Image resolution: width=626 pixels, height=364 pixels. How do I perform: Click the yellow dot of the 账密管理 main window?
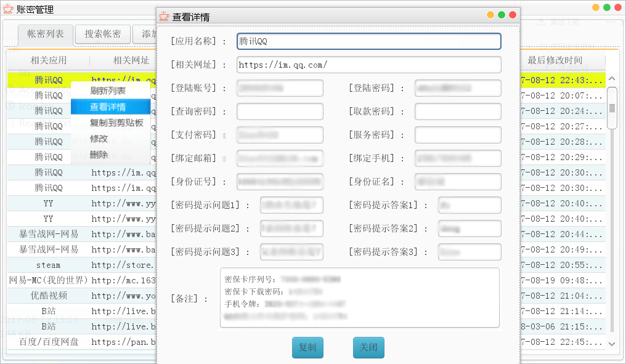point(596,7)
